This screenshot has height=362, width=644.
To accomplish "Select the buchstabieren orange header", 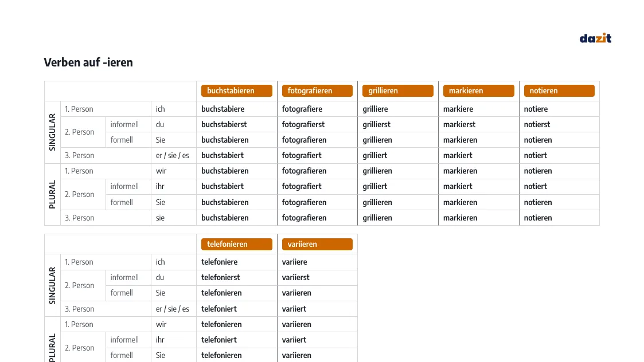I will [x=237, y=91].
